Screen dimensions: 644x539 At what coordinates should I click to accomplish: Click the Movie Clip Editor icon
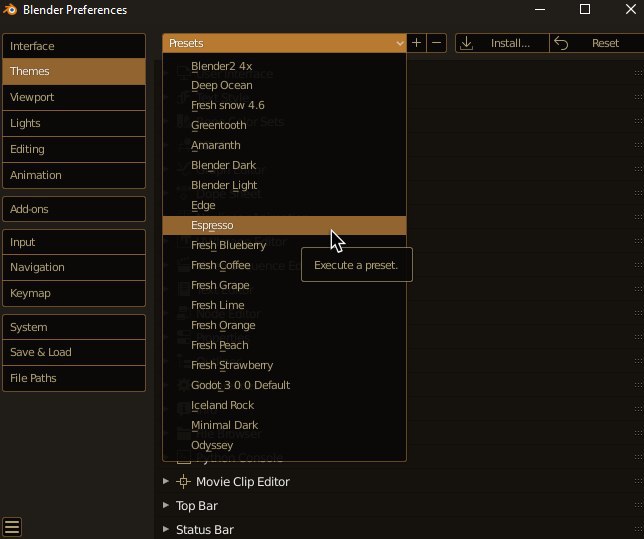point(184,481)
